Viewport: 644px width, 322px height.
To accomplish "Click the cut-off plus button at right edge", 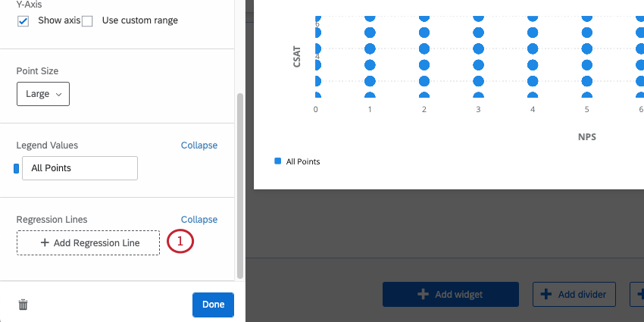I will (x=639, y=294).
